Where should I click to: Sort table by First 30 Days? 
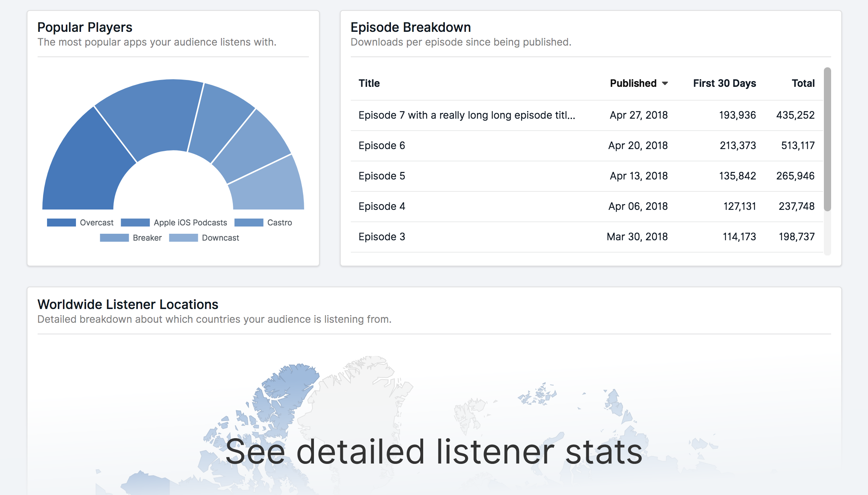(724, 84)
